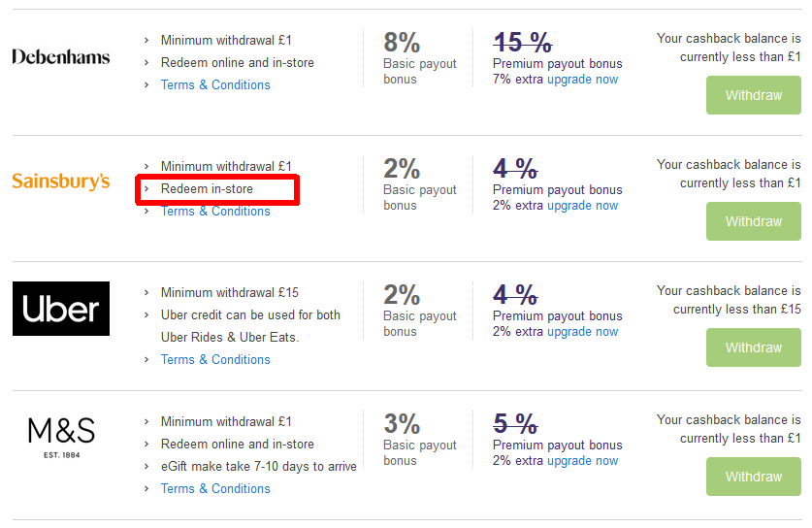812x528 pixels.
Task: Open Debenhams Terms & Conditions
Action: pos(215,85)
